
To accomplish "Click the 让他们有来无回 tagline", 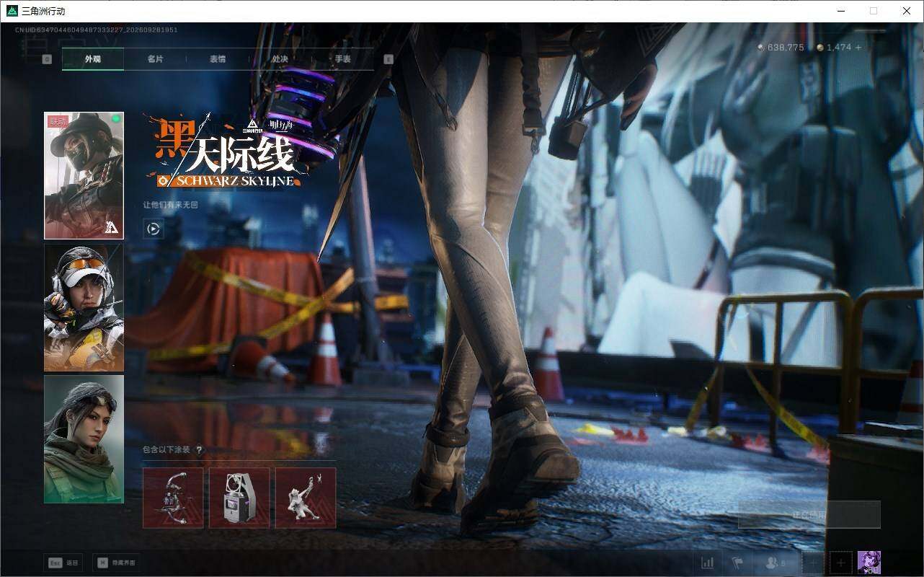I will (x=170, y=205).
